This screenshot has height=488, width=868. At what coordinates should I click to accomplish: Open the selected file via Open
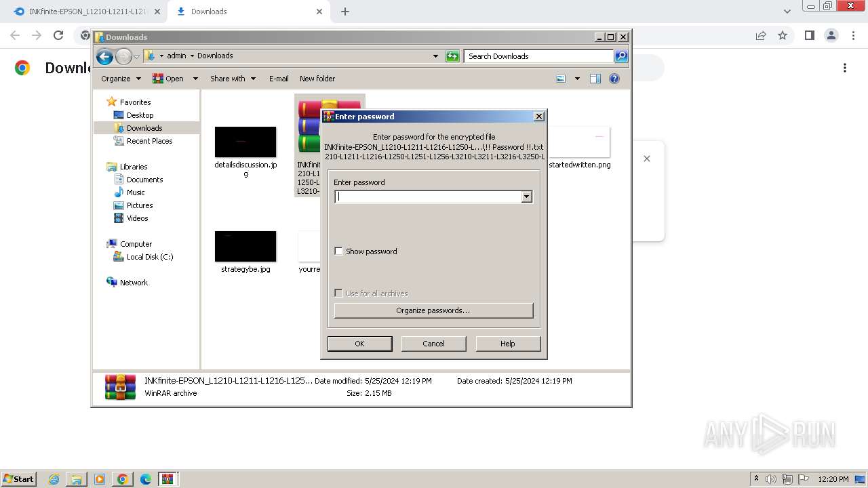pos(168,79)
